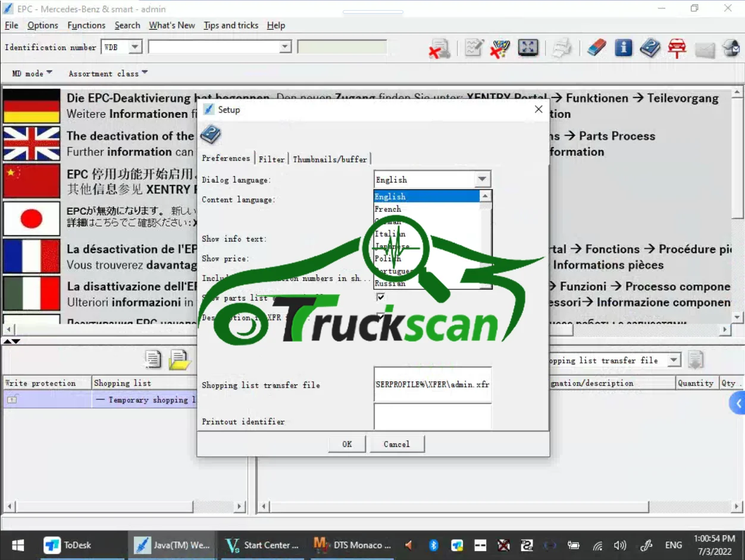Open the blue information icon
The image size is (745, 560).
tap(623, 48)
